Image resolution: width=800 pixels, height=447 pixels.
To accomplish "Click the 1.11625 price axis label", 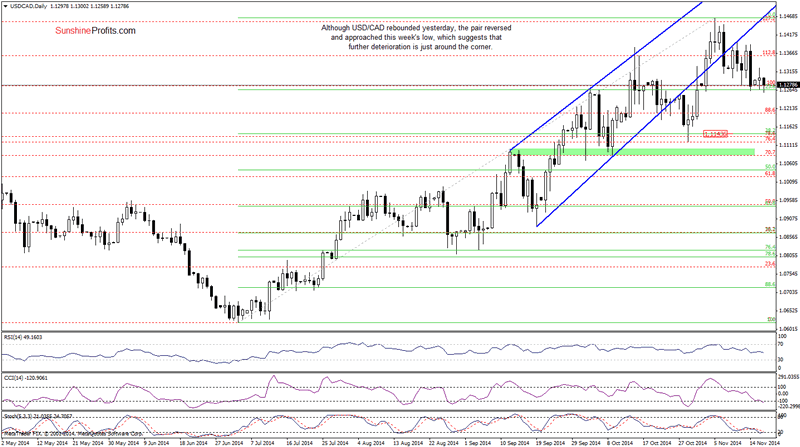I will (x=788, y=127).
